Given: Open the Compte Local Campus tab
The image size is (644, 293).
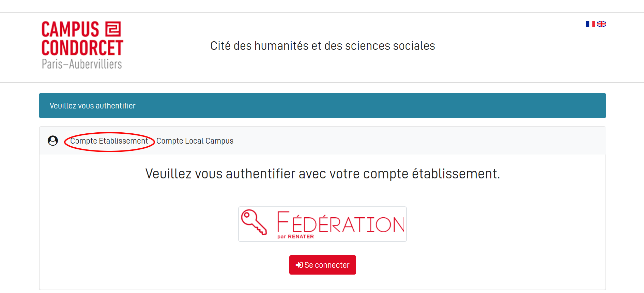Looking at the screenshot, I should (x=195, y=141).
